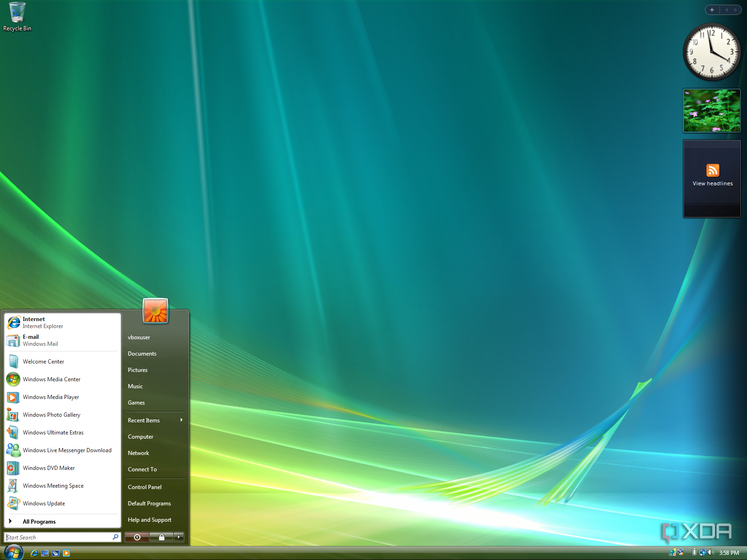Click the Start orb button
The width and height of the screenshot is (747, 560).
pos(14,553)
